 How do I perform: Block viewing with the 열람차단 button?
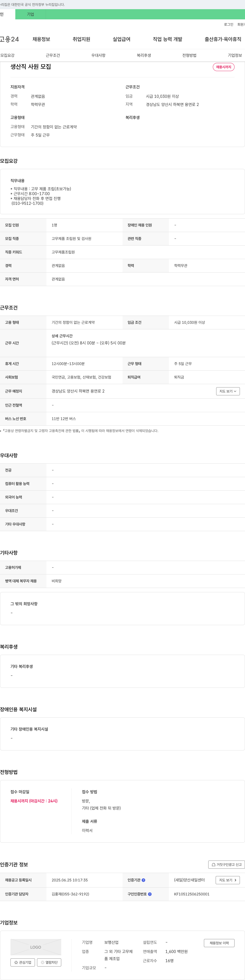tap(49, 962)
